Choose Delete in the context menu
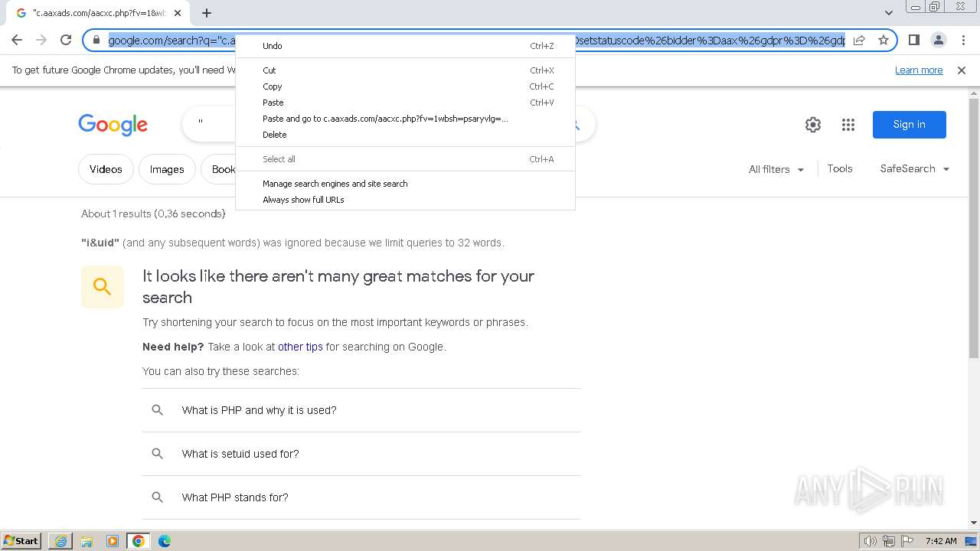This screenshot has height=551, width=980. click(405, 135)
